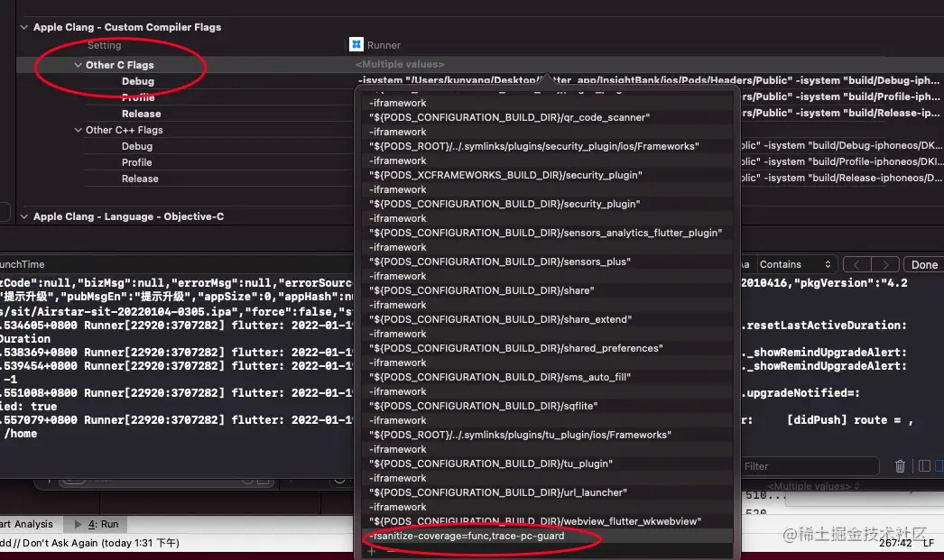Viewport: 944px width, 560px height.
Task: Select Profile under Other C++ Flags
Action: 136,162
